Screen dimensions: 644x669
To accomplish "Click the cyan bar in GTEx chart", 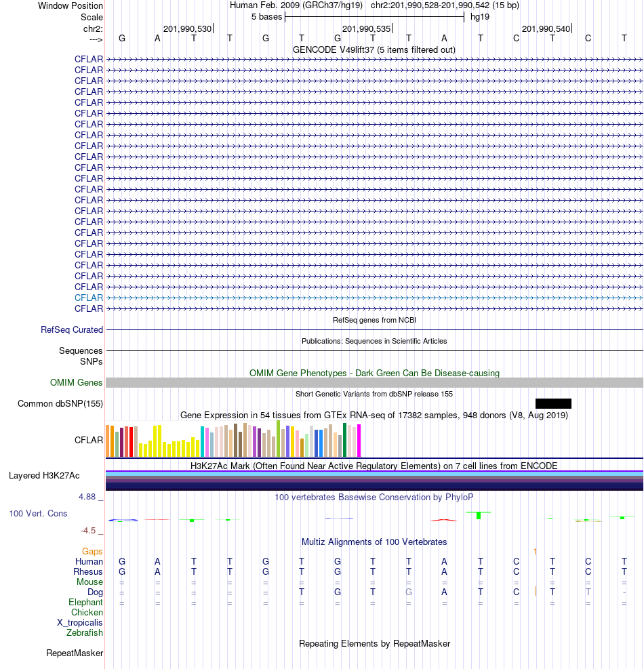I will pyautogui.click(x=202, y=441).
